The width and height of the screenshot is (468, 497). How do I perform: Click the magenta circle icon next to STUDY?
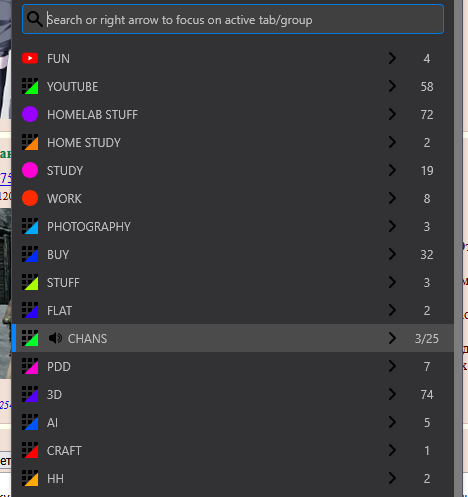(30, 170)
